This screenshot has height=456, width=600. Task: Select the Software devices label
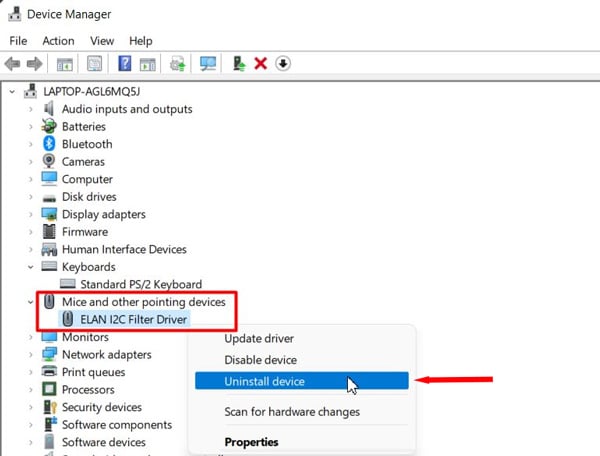pos(104,442)
